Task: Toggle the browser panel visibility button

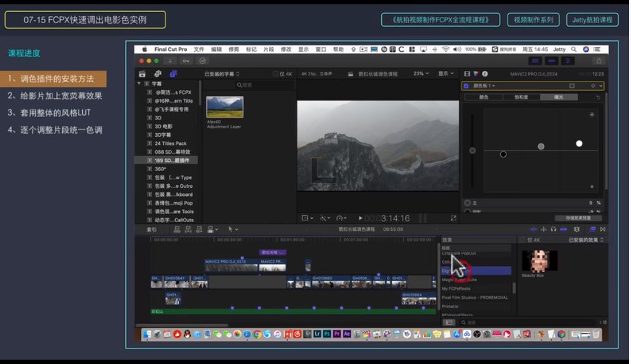Action: [x=535, y=61]
